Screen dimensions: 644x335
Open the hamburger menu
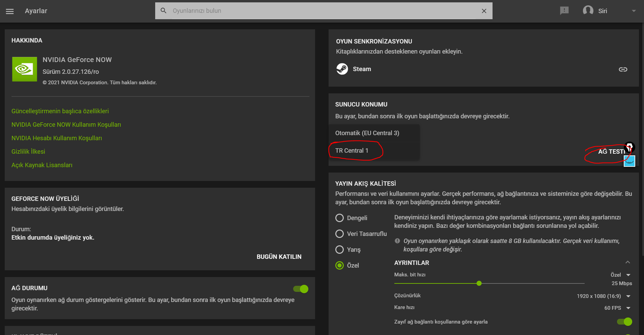(10, 11)
